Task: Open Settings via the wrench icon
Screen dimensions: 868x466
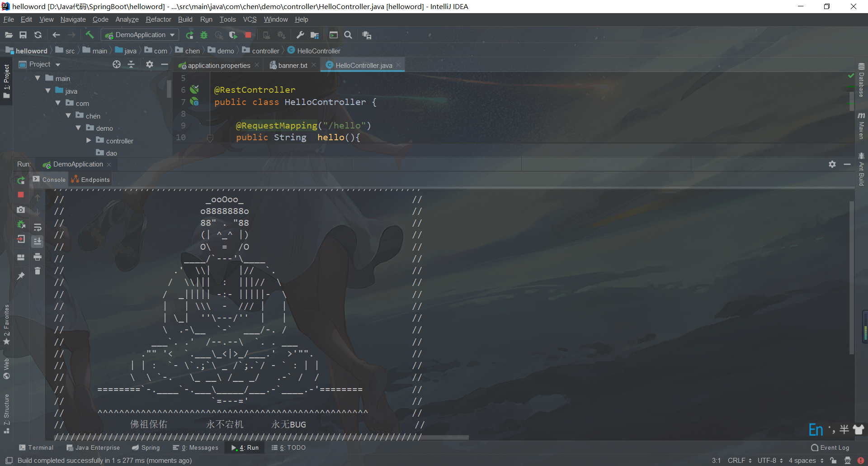Action: [300, 35]
